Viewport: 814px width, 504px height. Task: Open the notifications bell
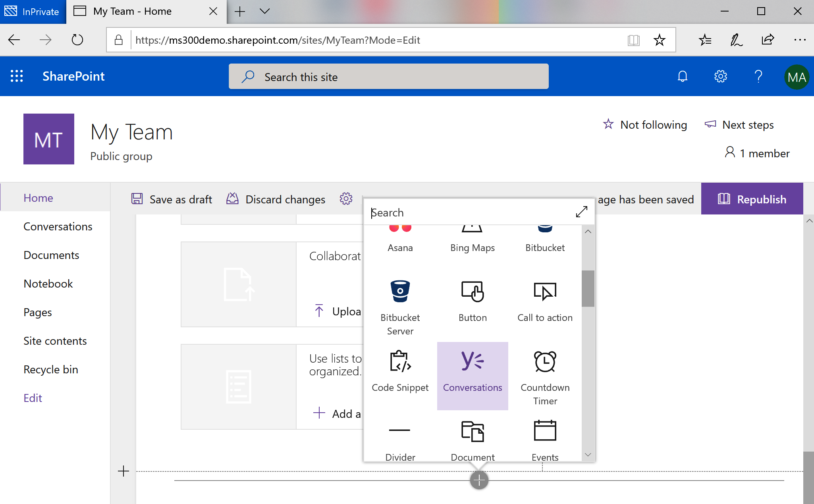[682, 76]
